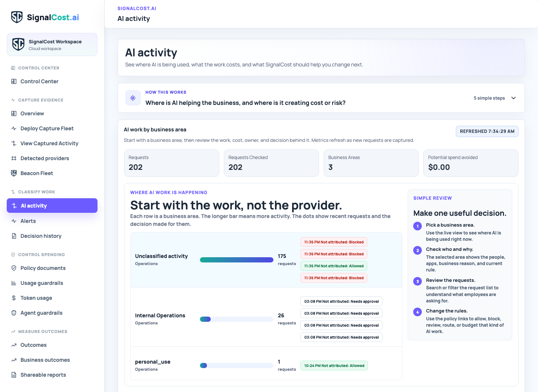The height and width of the screenshot is (392, 538).
Task: Click the Shareable reports document icon
Action: [x=14, y=375]
